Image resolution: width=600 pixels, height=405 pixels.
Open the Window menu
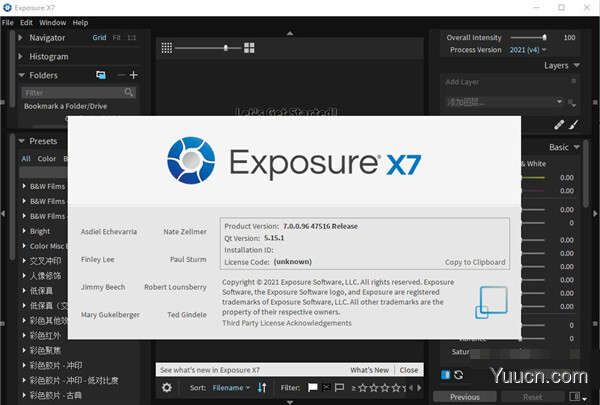(52, 23)
